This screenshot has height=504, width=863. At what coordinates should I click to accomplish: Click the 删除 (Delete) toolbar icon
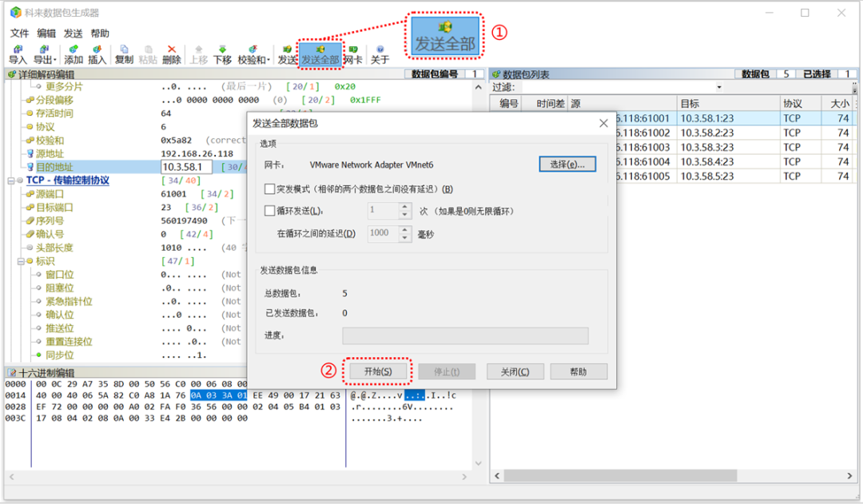coord(171,54)
